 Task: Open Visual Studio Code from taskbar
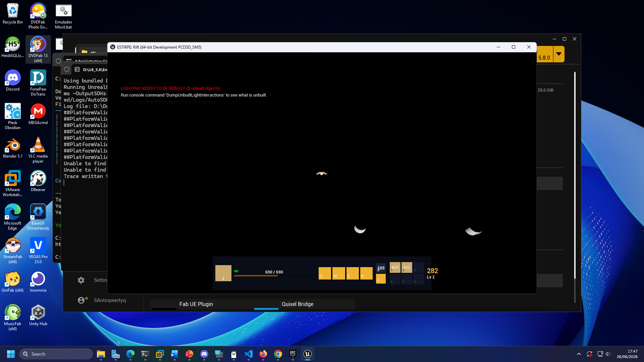point(249,354)
